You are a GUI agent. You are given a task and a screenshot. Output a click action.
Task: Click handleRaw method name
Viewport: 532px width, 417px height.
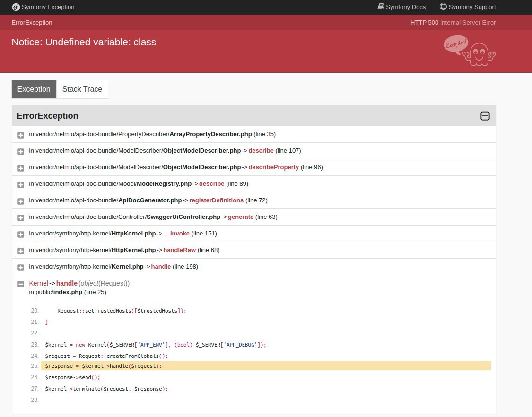pos(180,250)
